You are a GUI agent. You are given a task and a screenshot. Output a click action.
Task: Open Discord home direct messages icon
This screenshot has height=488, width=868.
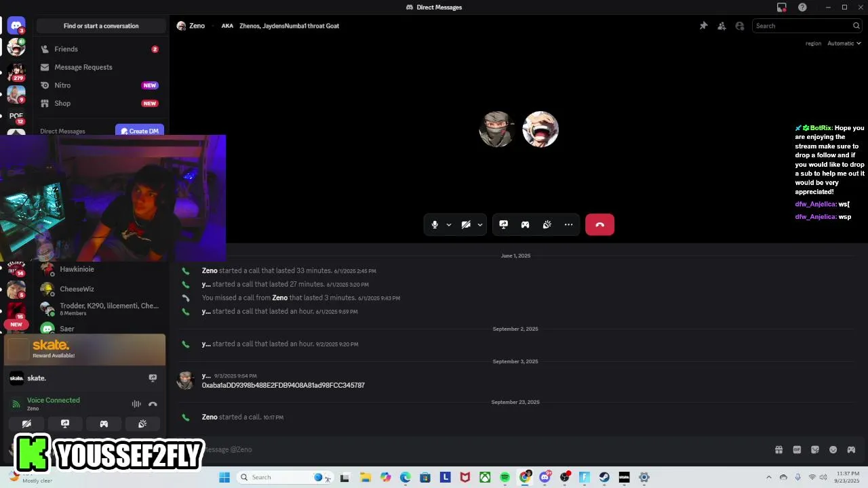[16, 26]
